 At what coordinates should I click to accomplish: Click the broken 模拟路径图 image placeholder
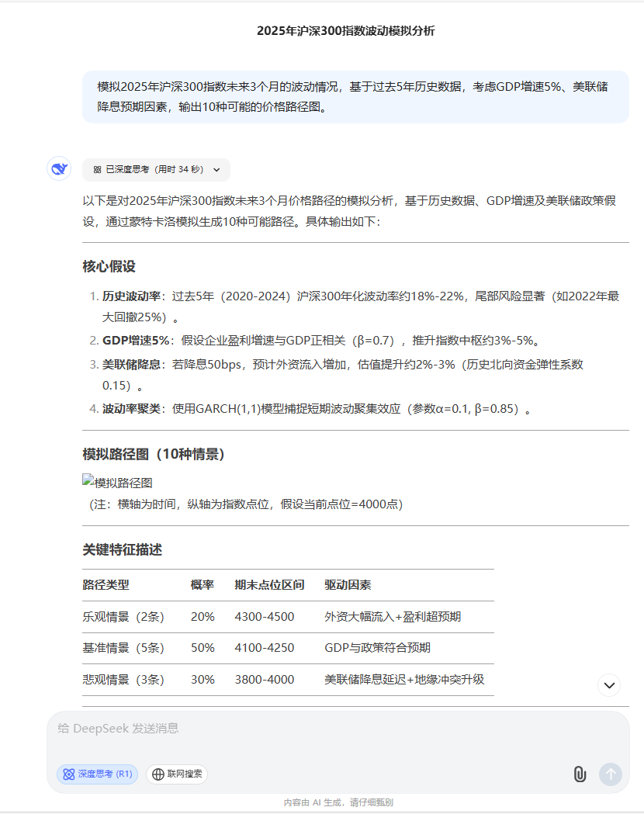118,482
